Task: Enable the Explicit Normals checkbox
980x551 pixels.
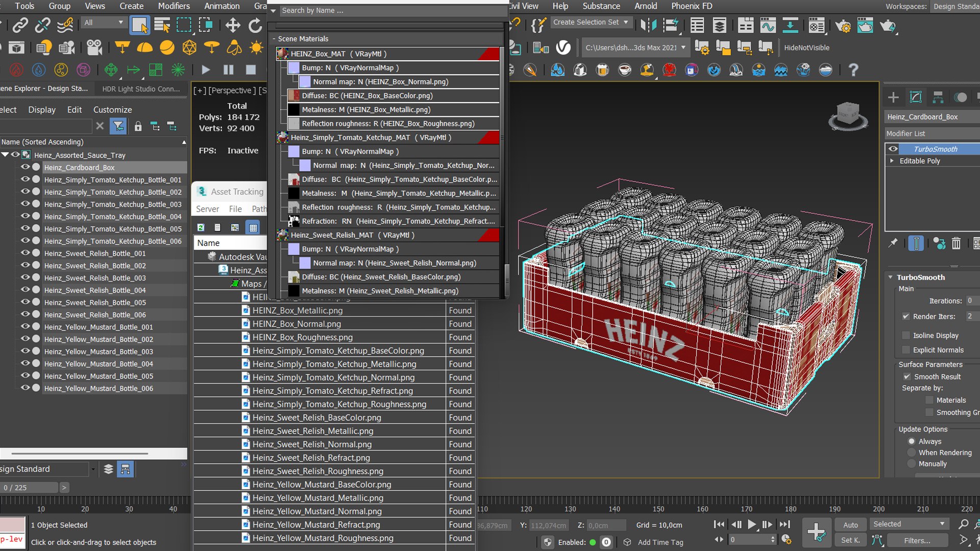Action: 906,349
